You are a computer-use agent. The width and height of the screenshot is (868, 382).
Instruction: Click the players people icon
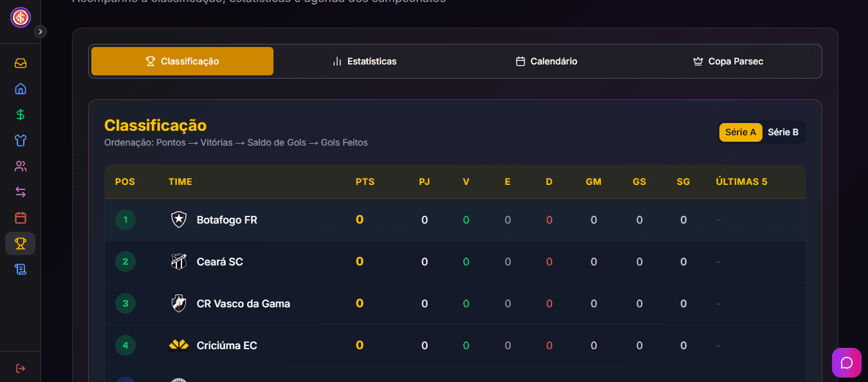21,166
